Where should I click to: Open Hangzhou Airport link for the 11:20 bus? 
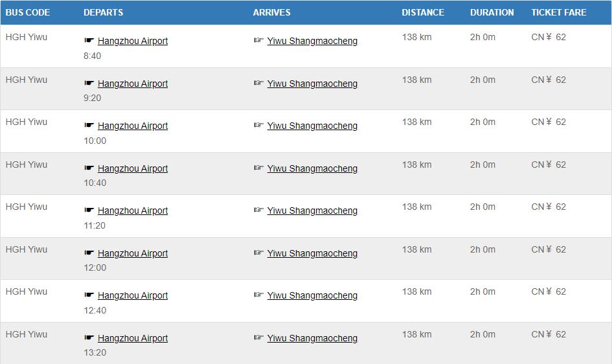(x=133, y=210)
